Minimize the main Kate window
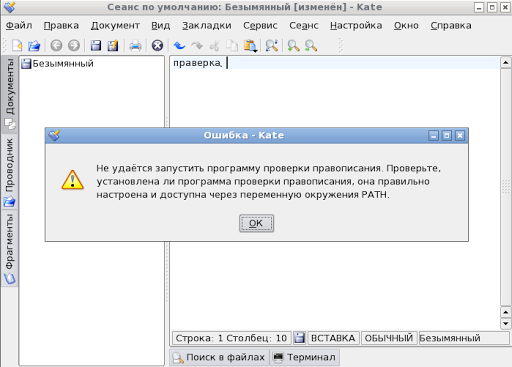Screen dimensions: 512x367 tap(479, 7)
